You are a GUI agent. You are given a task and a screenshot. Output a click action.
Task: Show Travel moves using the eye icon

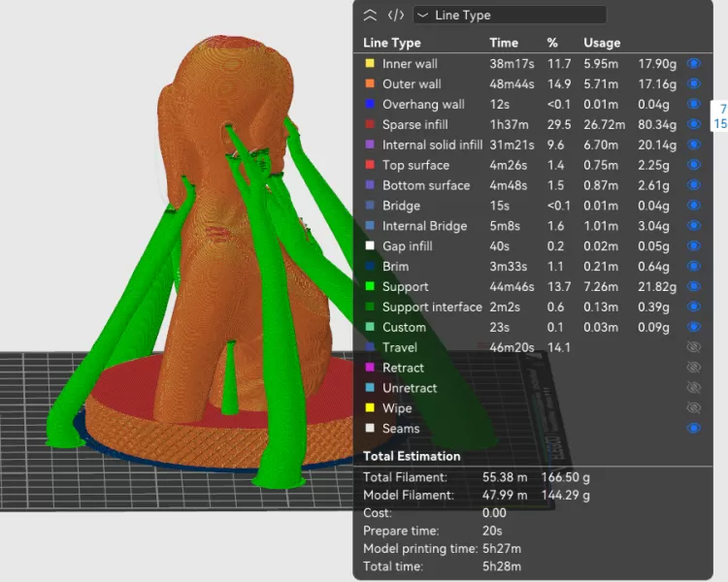point(693,346)
